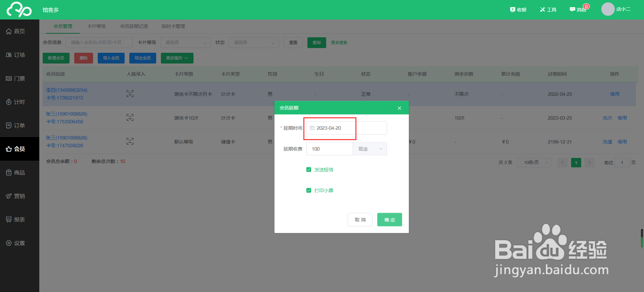644x292 pixels.
Task: Click 充次 for 游泳卡10次 row
Action: coord(607,118)
